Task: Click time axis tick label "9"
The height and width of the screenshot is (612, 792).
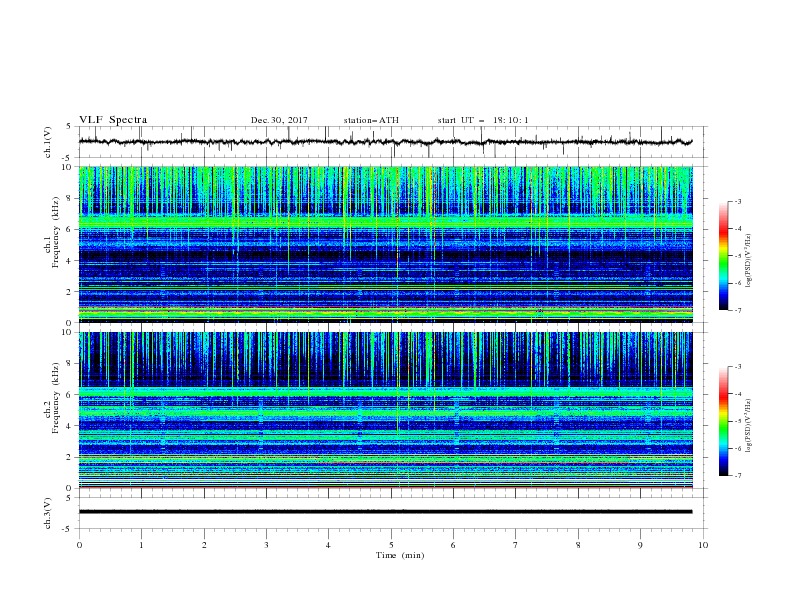Action: click(640, 545)
